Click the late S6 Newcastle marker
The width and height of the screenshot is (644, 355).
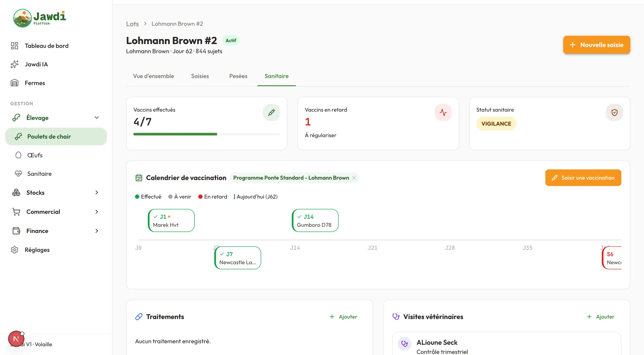612,258
